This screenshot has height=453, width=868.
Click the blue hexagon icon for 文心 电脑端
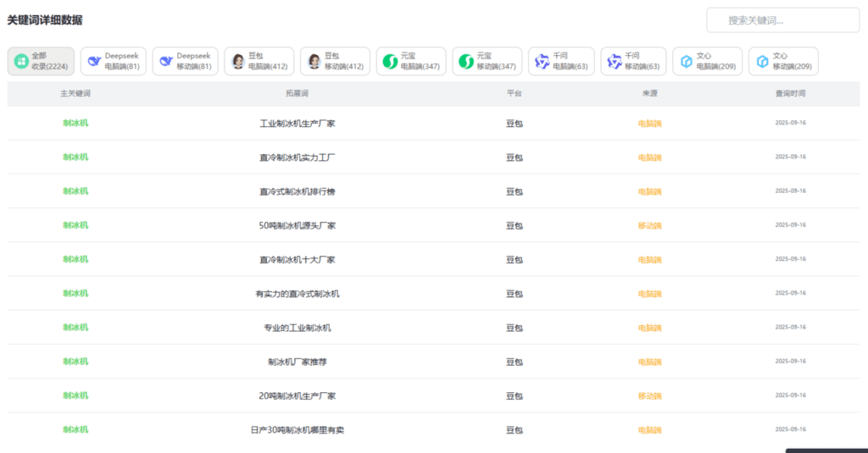point(686,61)
